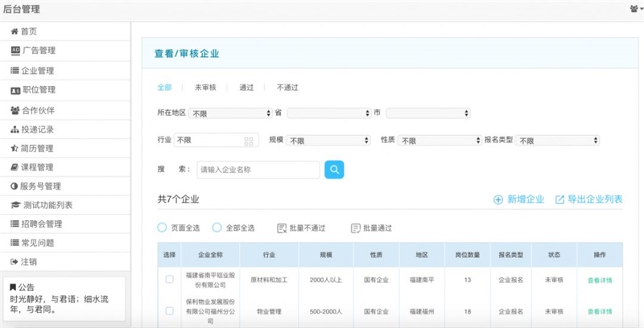Click the 导出企业列表 export icon
Image resolution: width=644 pixels, height=328 pixels.
point(560,199)
